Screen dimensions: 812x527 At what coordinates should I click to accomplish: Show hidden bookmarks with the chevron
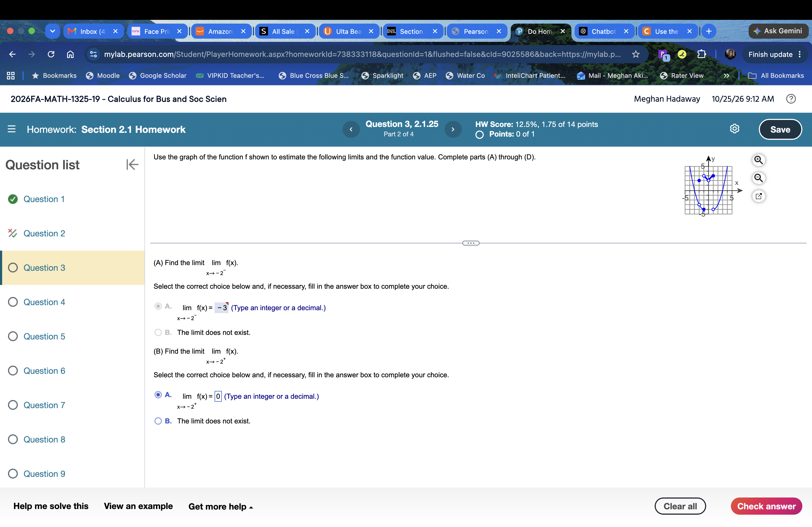(x=726, y=76)
